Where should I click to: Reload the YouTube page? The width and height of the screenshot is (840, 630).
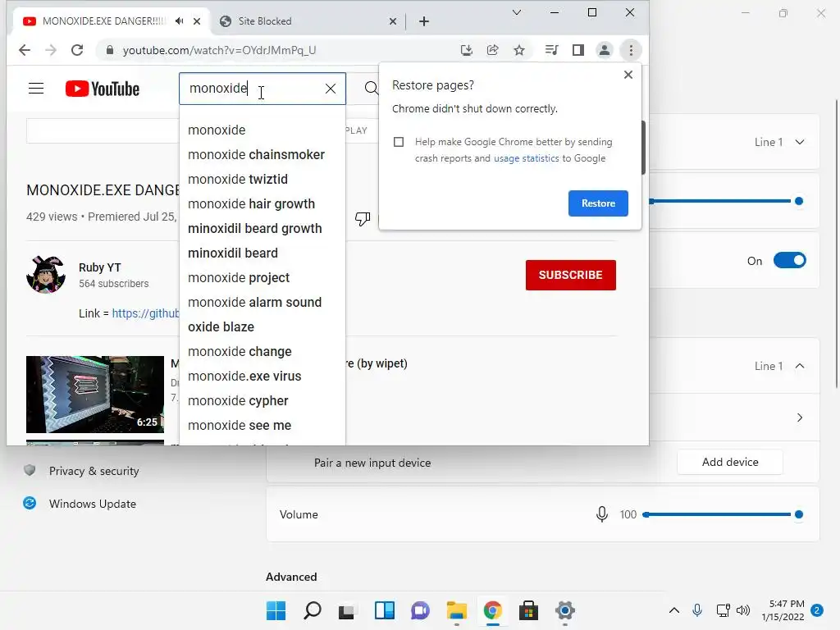click(x=77, y=50)
